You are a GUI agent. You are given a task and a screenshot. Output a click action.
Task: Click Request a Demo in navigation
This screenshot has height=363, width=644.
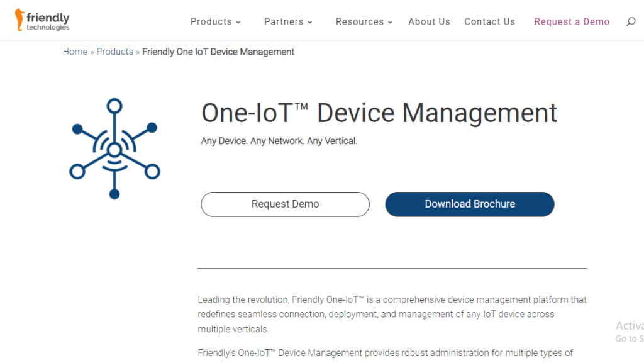[x=572, y=22]
